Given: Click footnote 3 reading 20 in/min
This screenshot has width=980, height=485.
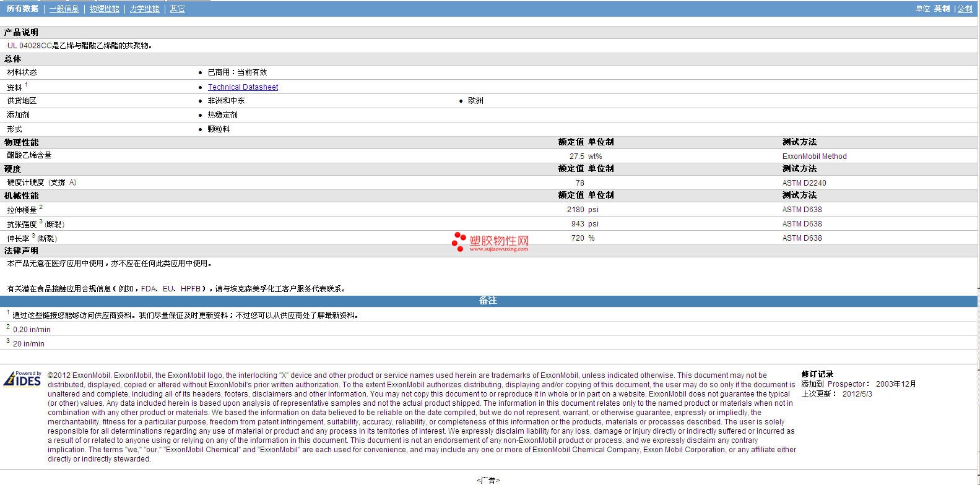Looking at the screenshot, I should (25, 343).
